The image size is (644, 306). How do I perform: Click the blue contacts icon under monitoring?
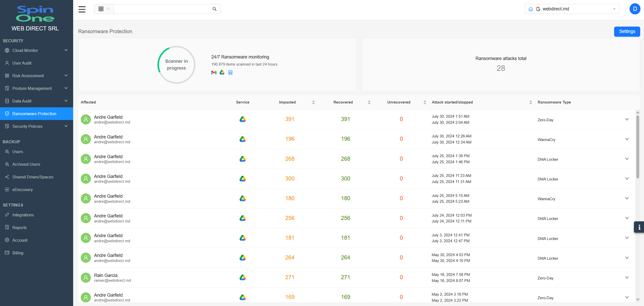pos(230,72)
